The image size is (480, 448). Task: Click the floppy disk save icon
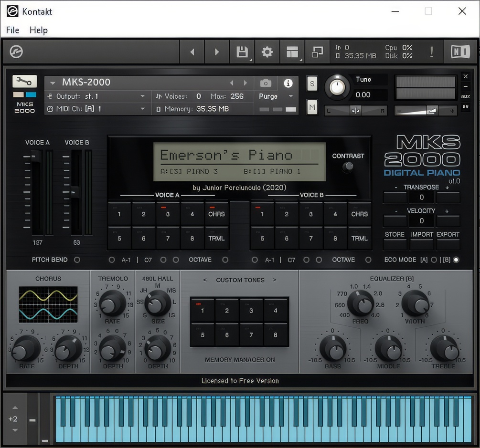(242, 52)
